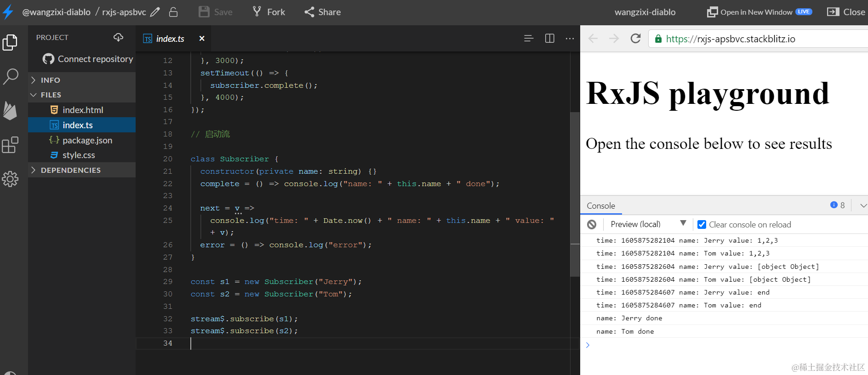Click the preview URL address bar
The width and height of the screenshot is (868, 375).
point(759,39)
